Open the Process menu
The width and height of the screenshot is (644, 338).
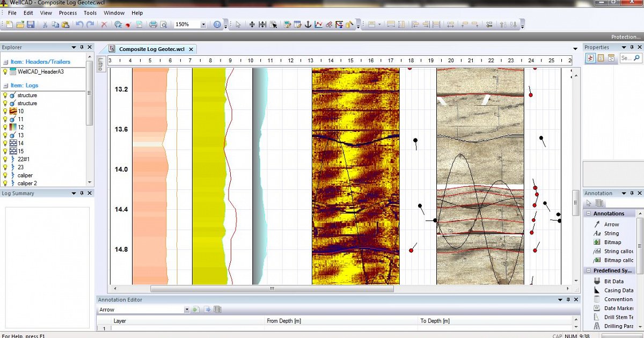[68, 13]
